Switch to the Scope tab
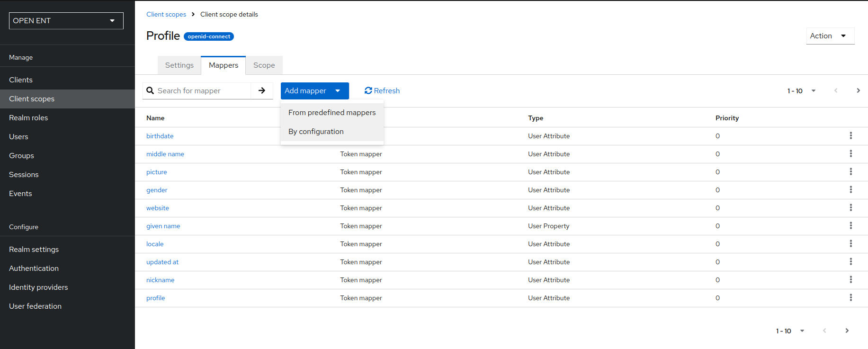Screen dimensions: 868x349 [264, 65]
